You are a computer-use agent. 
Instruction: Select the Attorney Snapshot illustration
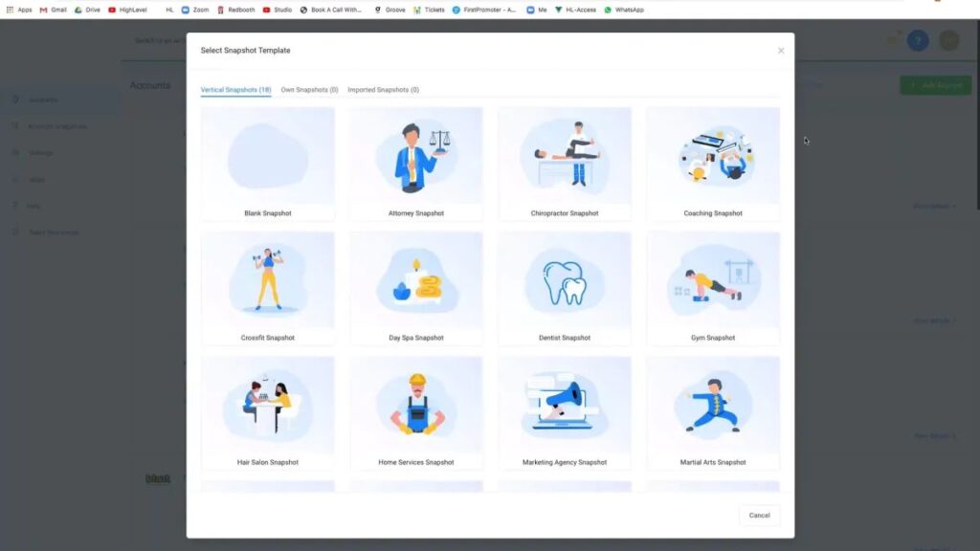[415, 156]
